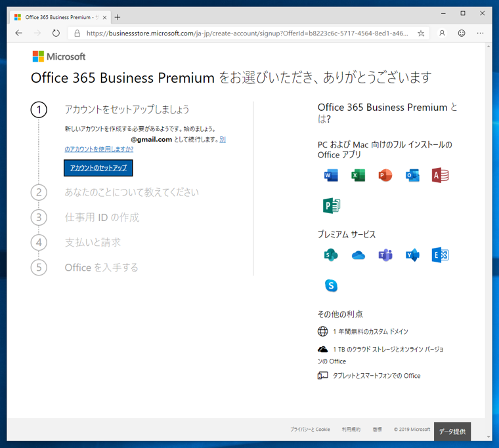
Task: Click step 1 circle marker
Action: tap(39, 110)
